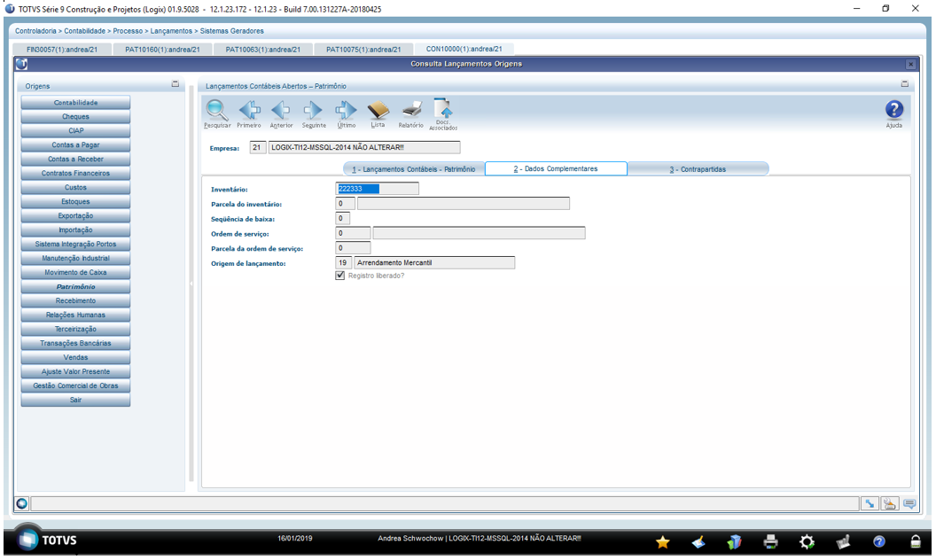Select Patrimônio origin button

(x=76, y=286)
